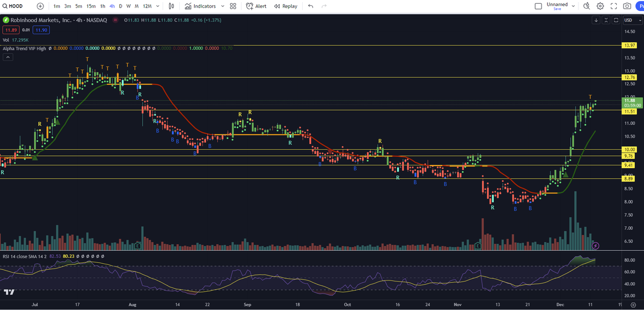Image resolution: width=644 pixels, height=310 pixels.
Task: Click the purple lightning icon on the chart
Action: tap(595, 246)
